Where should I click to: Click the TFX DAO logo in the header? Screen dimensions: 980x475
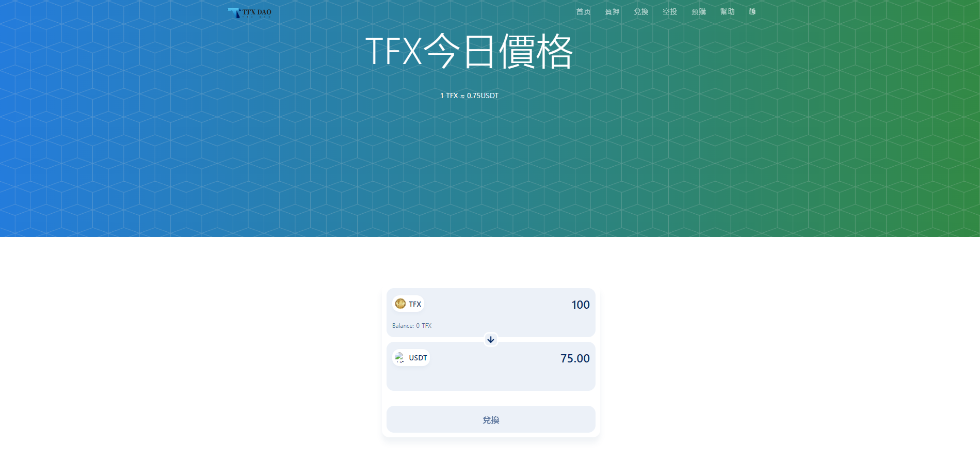tap(250, 12)
